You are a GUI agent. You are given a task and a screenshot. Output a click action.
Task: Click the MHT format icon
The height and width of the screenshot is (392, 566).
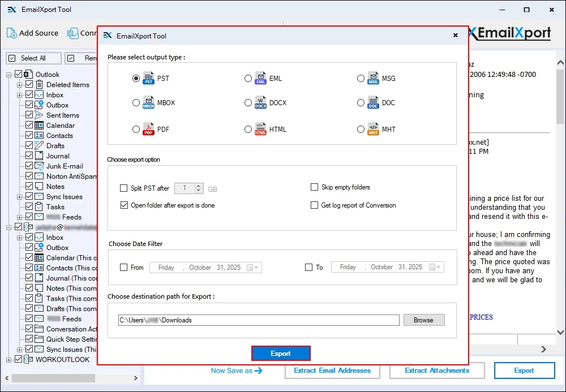click(373, 129)
